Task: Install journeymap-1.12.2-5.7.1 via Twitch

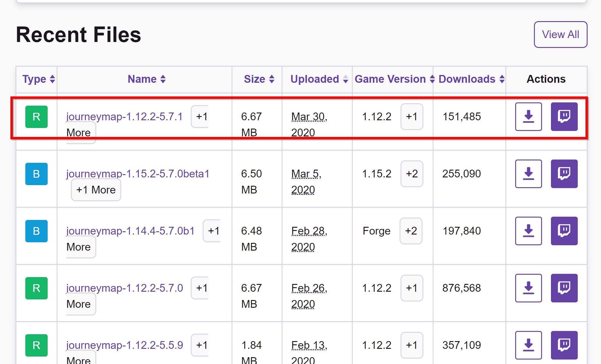Action: (564, 117)
